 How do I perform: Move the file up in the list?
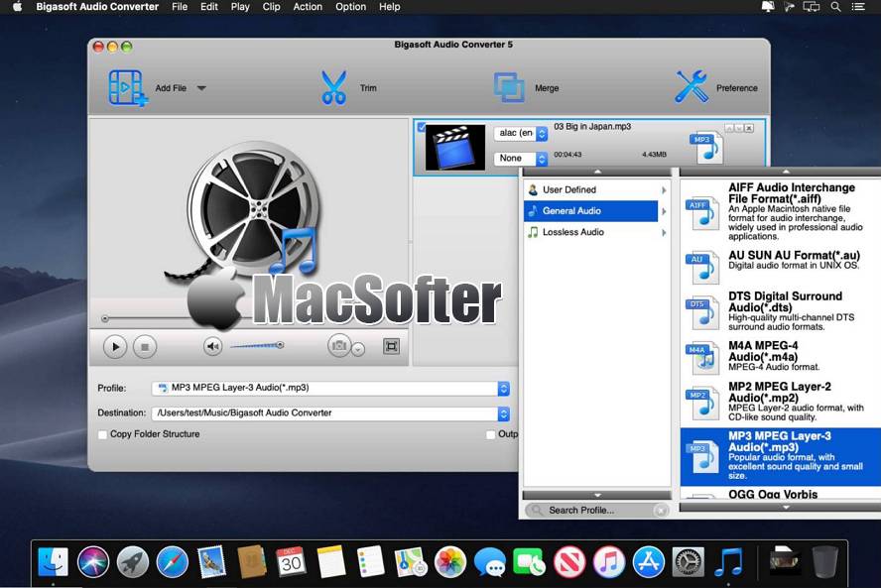[x=729, y=128]
